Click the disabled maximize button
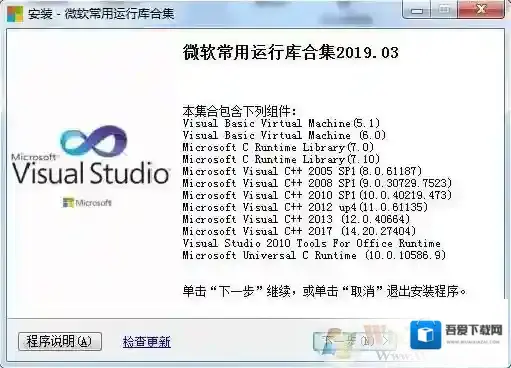 point(444,10)
